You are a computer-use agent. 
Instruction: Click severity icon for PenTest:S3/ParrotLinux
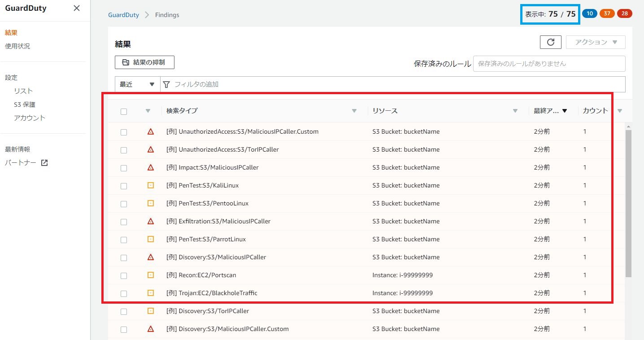(x=151, y=239)
